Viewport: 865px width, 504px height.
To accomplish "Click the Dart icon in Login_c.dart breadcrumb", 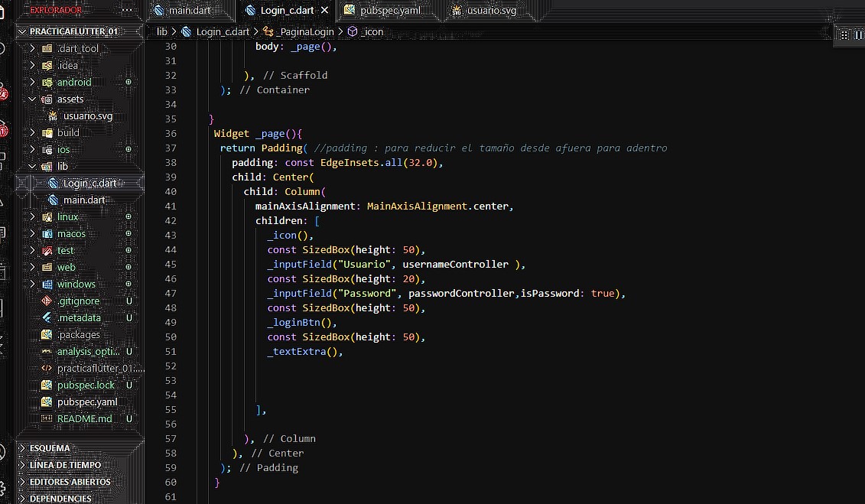I will (187, 31).
